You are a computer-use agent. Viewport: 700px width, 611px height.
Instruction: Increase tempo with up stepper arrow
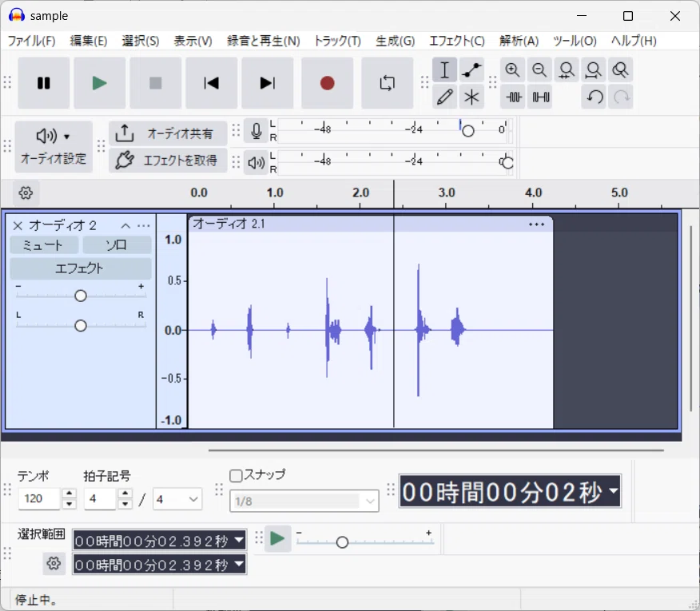click(69, 493)
